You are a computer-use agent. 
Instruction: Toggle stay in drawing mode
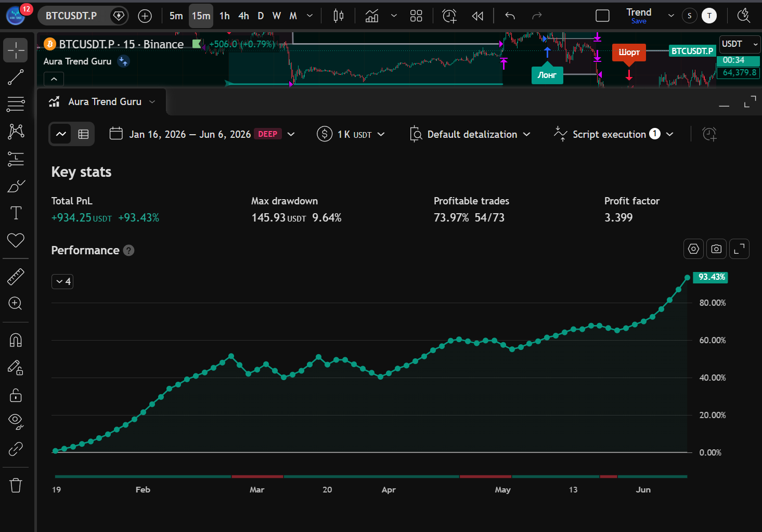(16, 368)
